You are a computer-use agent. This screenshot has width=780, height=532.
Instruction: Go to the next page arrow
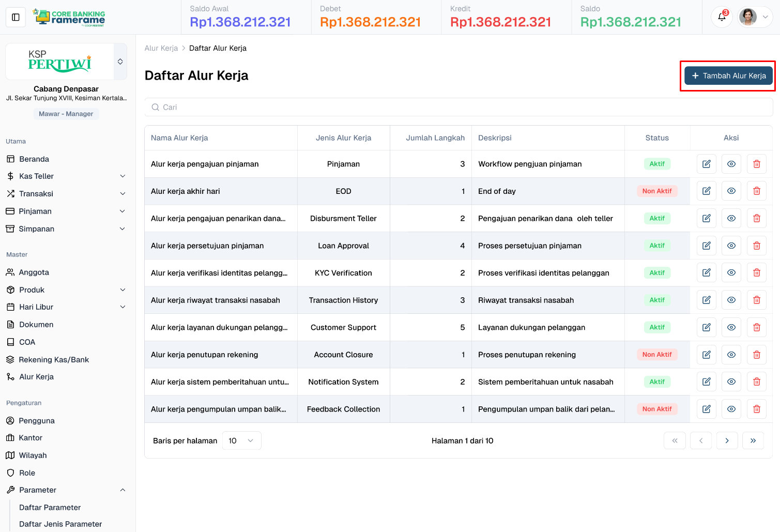(727, 440)
